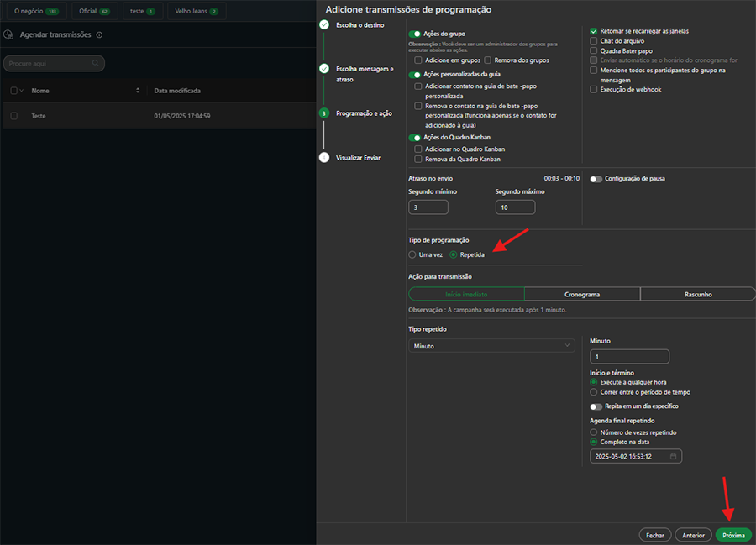The width and height of the screenshot is (756, 545).
Task: Click the Nome column sort arrows
Action: click(x=138, y=91)
